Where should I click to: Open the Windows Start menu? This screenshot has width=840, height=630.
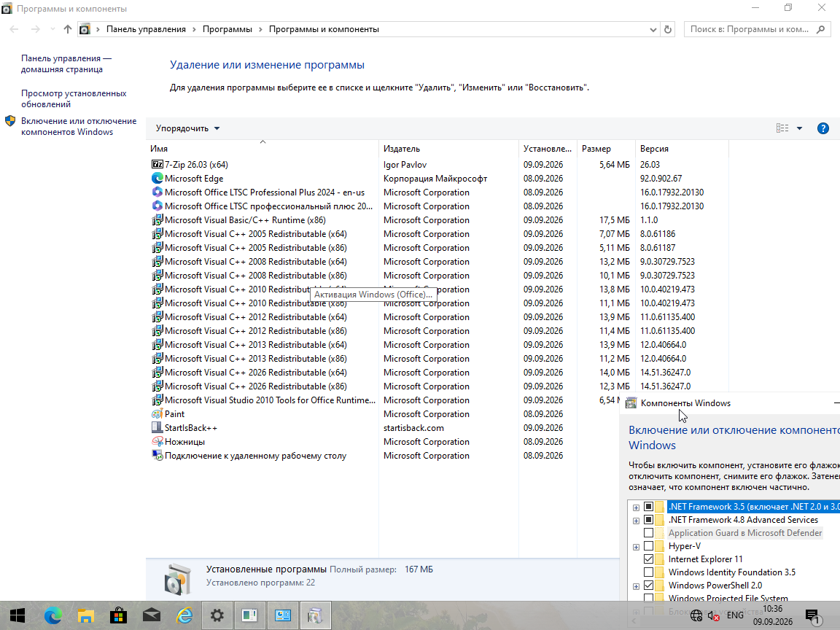[x=17, y=615]
